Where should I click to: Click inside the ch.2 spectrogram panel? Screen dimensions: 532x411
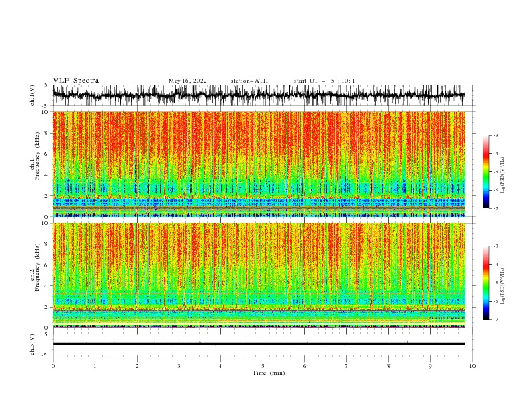(x=259, y=275)
